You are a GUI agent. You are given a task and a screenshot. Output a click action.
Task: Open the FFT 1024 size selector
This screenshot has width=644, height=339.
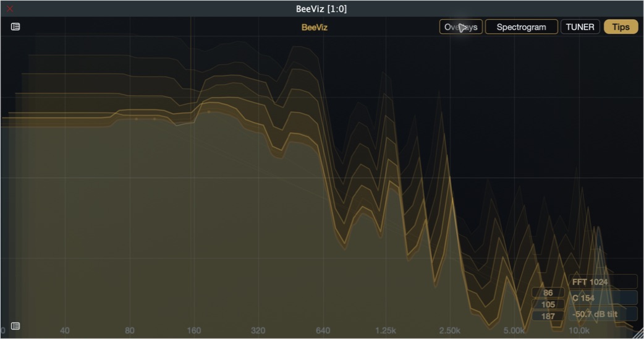tap(603, 282)
